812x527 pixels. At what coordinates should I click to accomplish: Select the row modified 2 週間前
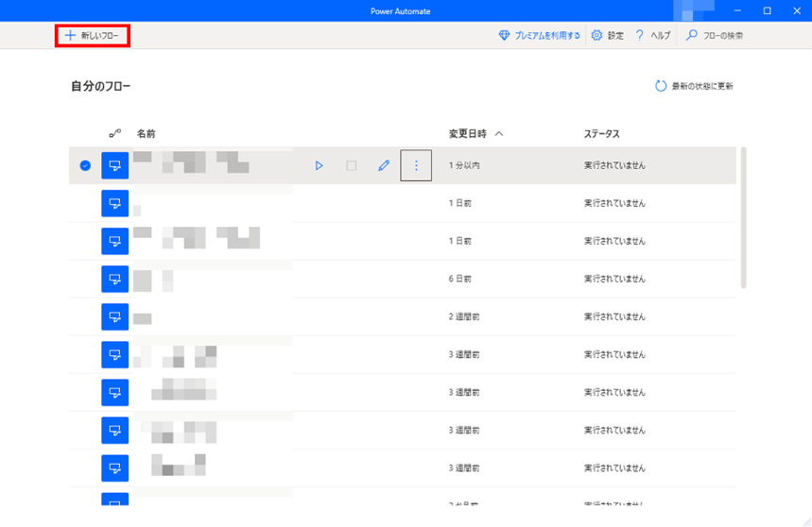point(403,316)
